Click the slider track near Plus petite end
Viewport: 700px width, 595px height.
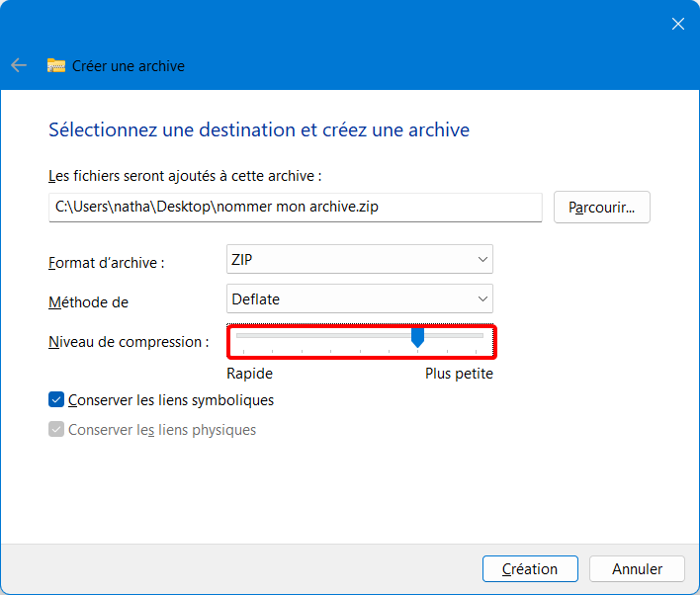(x=469, y=335)
